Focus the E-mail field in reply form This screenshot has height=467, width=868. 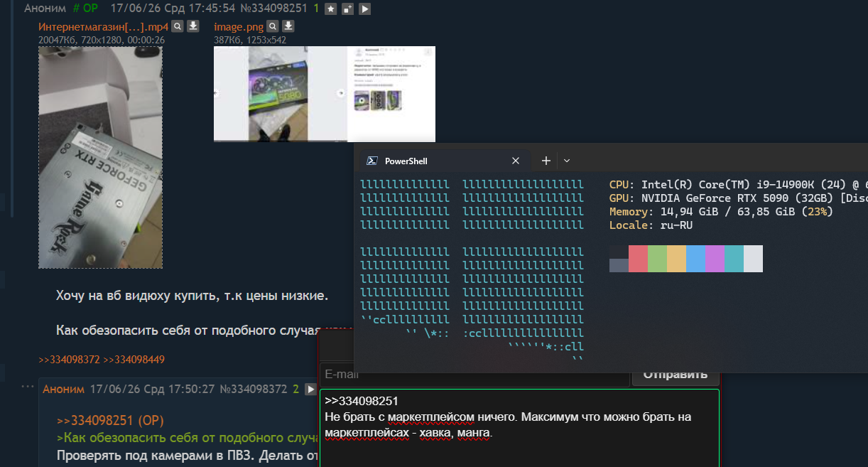point(474,374)
